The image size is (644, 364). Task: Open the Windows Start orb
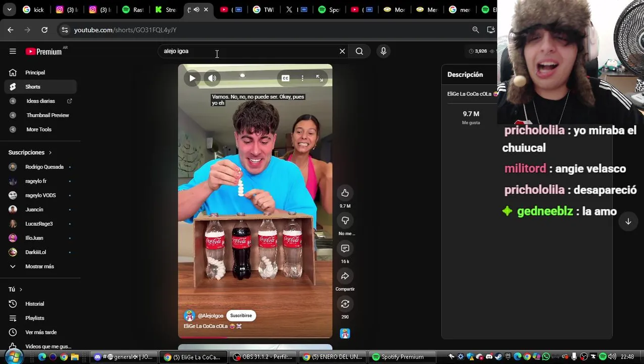point(13,357)
